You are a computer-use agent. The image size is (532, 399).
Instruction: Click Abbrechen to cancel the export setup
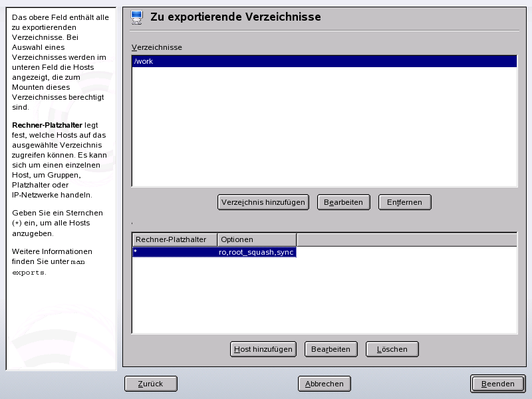click(x=324, y=383)
